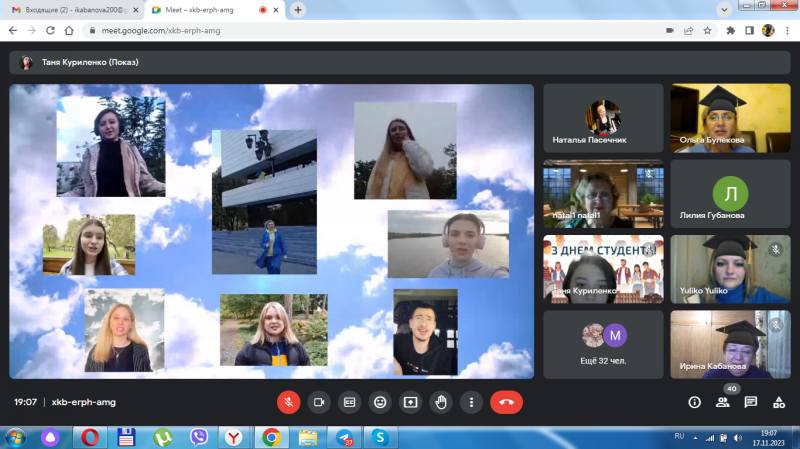Open Skype from the Windows taskbar

(379, 437)
